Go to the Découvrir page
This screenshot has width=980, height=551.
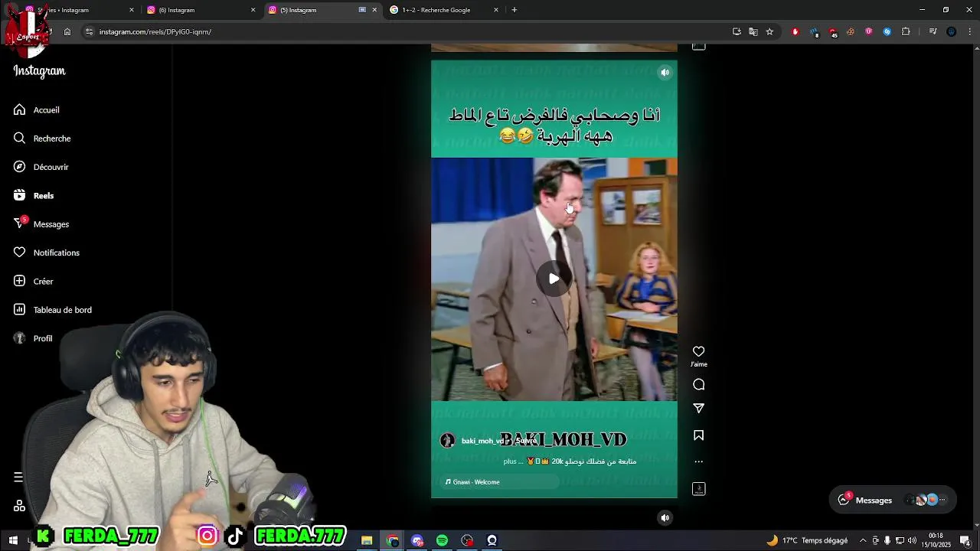point(41,167)
